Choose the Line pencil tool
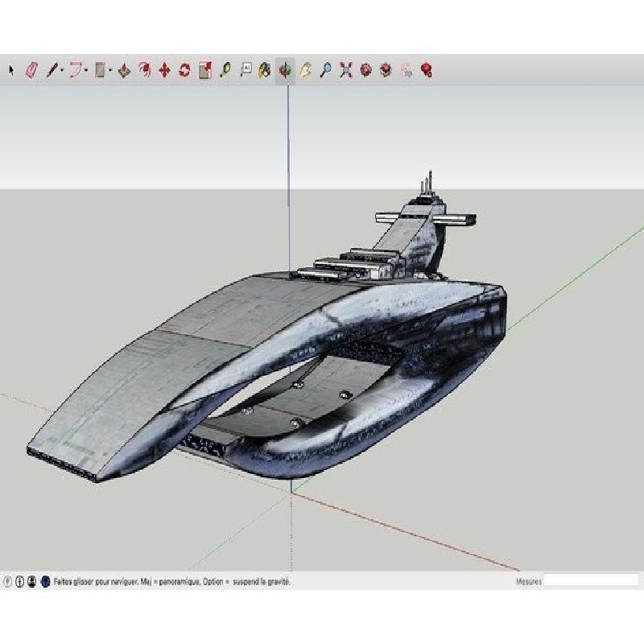The height and width of the screenshot is (644, 644). tap(52, 70)
